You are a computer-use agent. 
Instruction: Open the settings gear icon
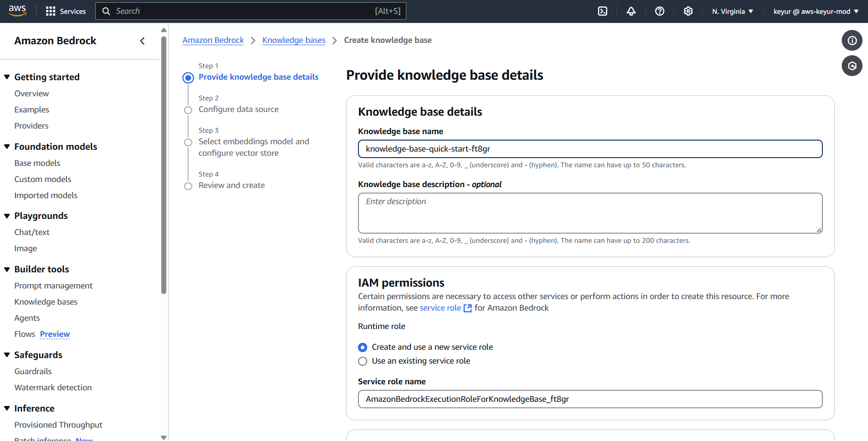688,11
